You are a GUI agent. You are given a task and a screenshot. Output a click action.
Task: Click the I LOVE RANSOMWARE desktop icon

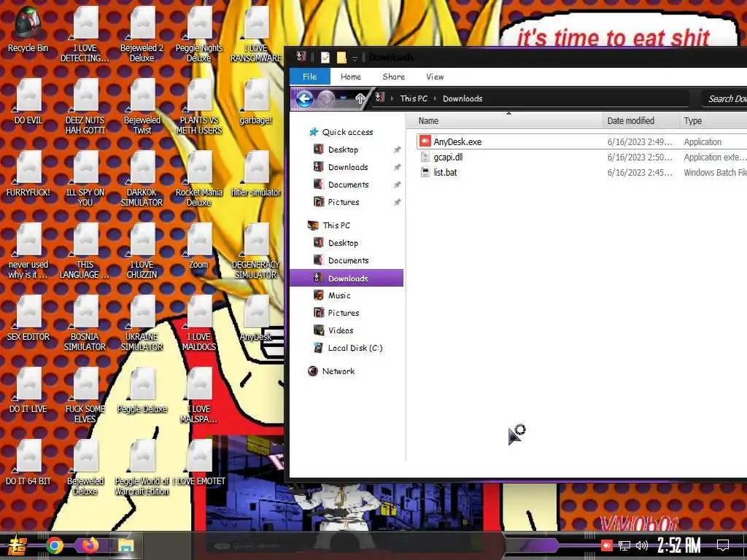(256, 34)
